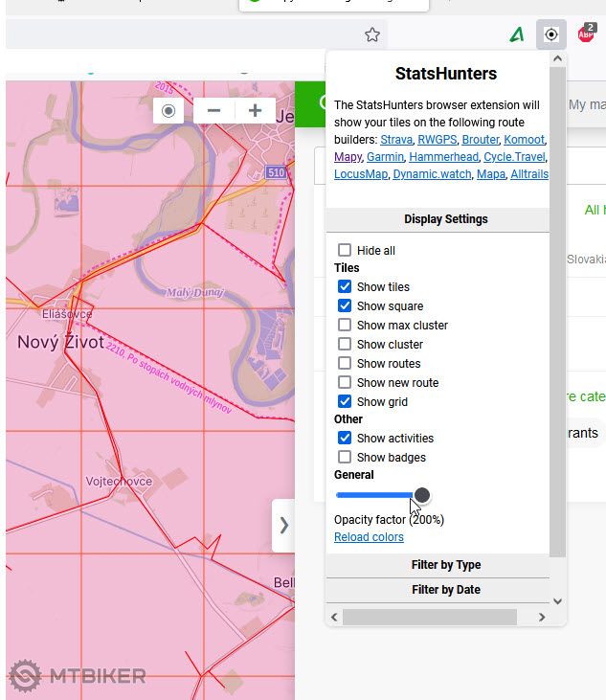The width and height of the screenshot is (606, 700).
Task: Enable Show max cluster checkbox
Action: [345, 325]
